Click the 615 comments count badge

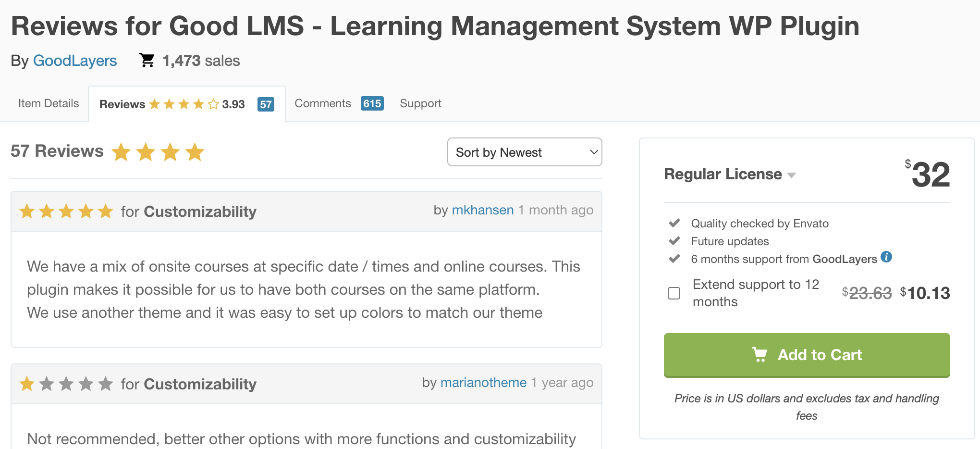[x=372, y=103]
